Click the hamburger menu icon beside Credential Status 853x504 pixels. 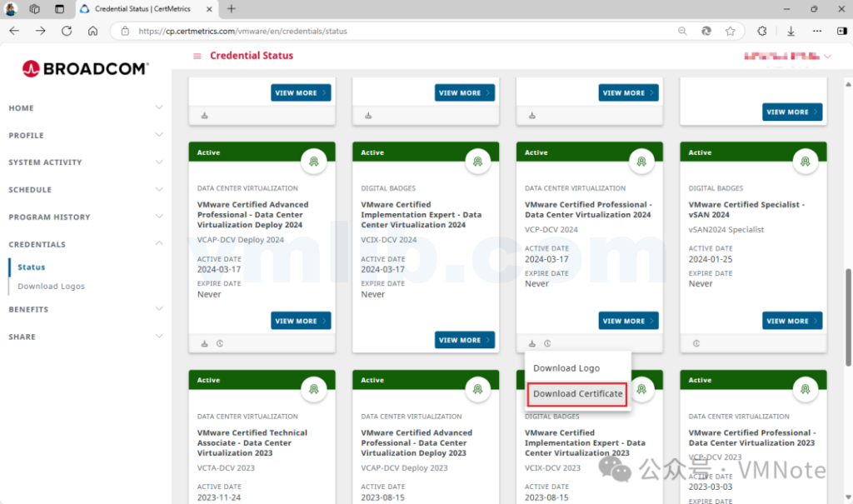click(x=197, y=57)
